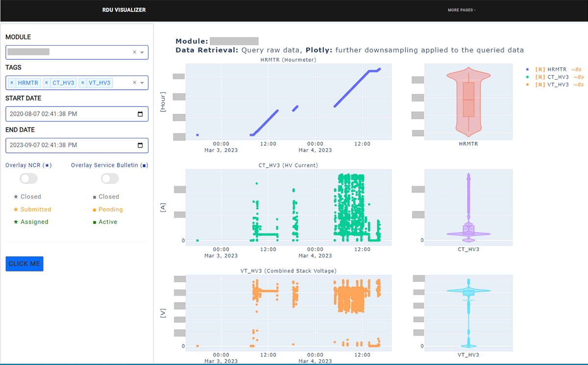The image size is (588, 365).
Task: Open the End Date calendar picker
Action: click(140, 145)
